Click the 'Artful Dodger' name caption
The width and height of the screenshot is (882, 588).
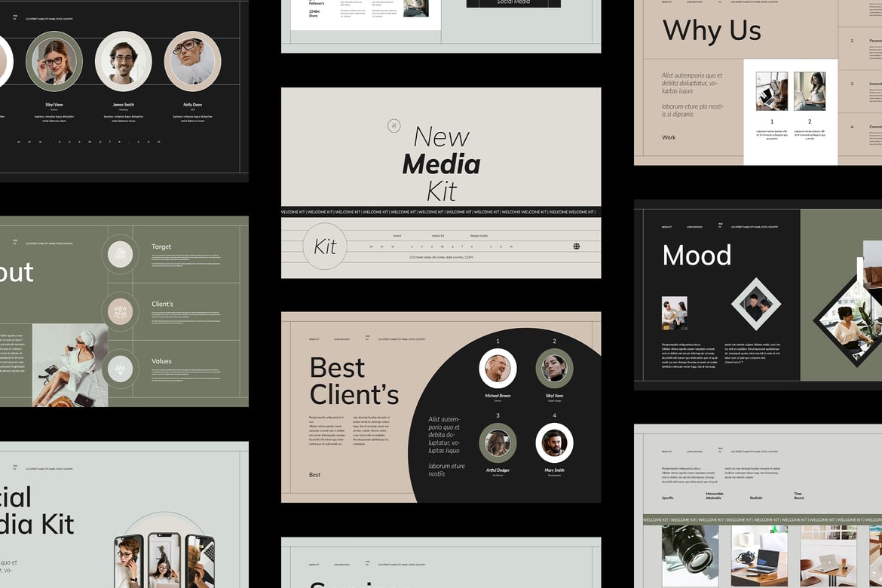tap(498, 470)
